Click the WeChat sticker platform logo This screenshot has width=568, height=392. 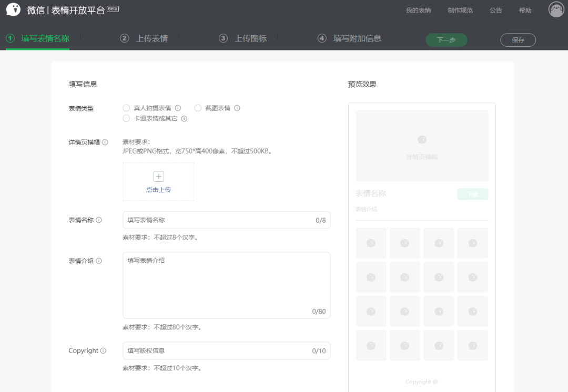pyautogui.click(x=14, y=10)
